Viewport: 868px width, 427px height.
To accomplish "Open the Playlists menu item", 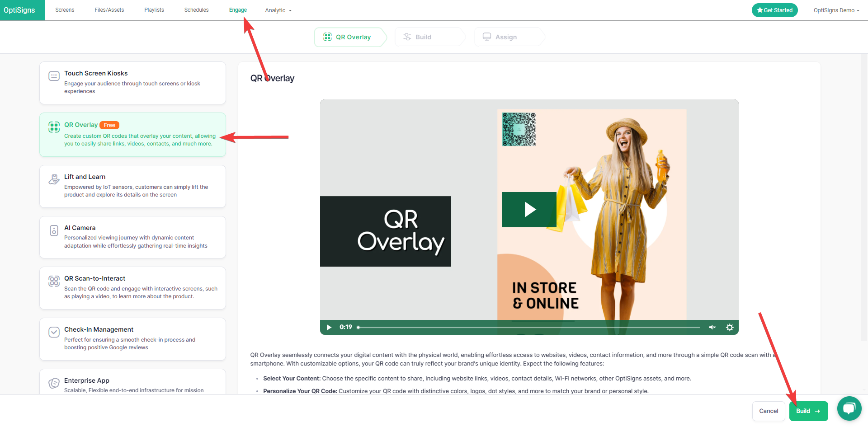I will click(x=154, y=10).
